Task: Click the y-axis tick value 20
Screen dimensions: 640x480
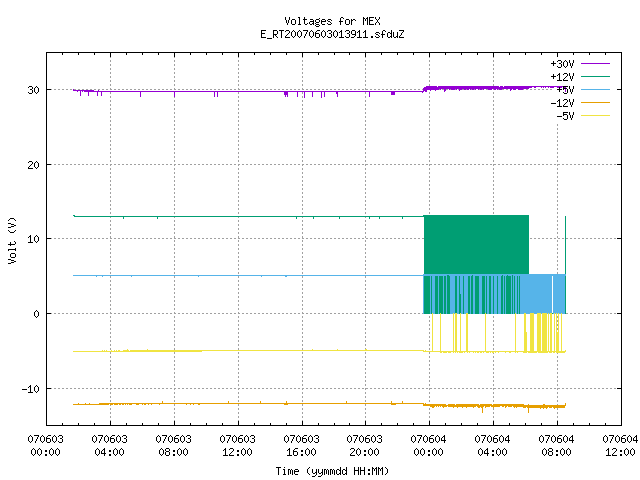Action: click(33, 165)
